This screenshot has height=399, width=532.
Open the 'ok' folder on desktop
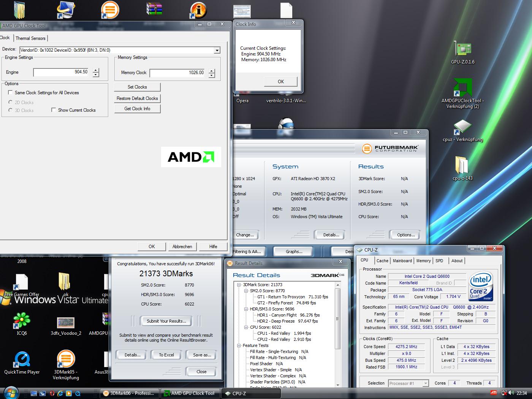click(64, 284)
